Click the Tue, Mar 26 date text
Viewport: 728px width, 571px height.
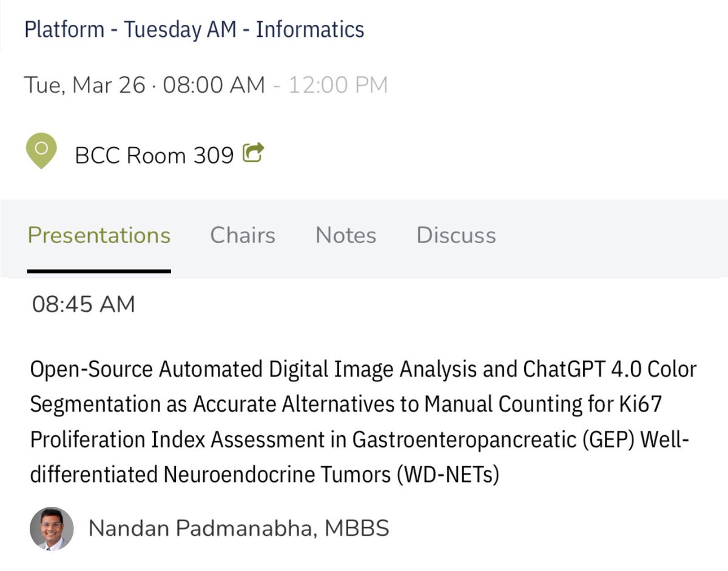pyautogui.click(x=86, y=84)
